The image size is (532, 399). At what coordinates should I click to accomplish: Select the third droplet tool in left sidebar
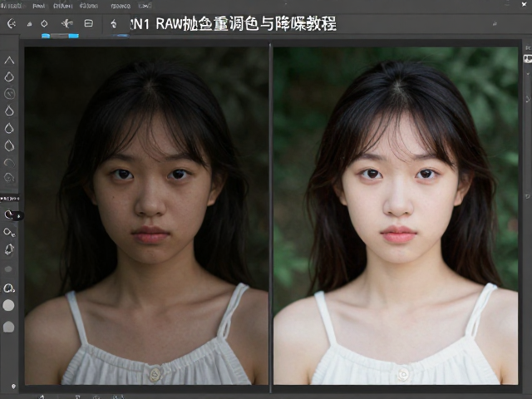pyautogui.click(x=9, y=128)
